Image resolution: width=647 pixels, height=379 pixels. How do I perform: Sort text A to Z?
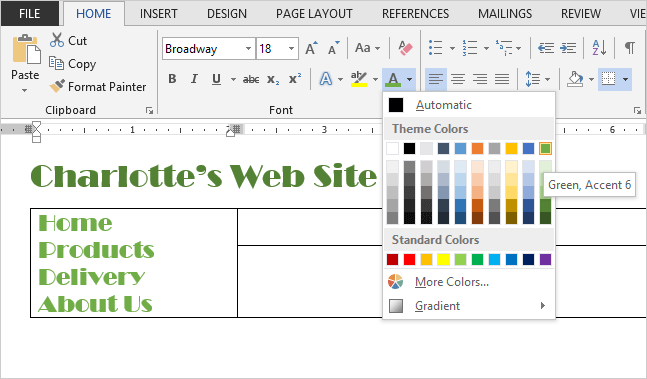tap(599, 48)
